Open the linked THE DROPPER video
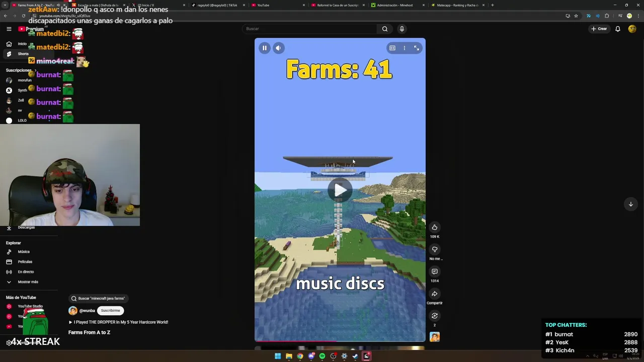 [x=118, y=322]
